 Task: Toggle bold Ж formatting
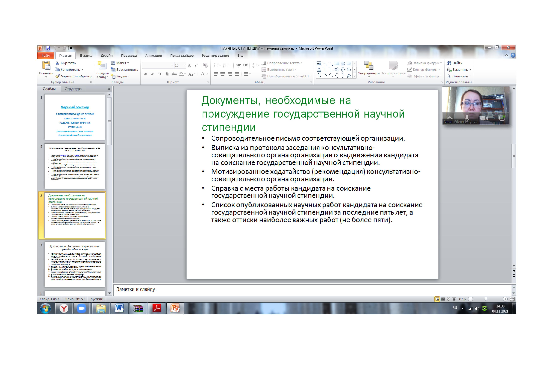coord(145,74)
